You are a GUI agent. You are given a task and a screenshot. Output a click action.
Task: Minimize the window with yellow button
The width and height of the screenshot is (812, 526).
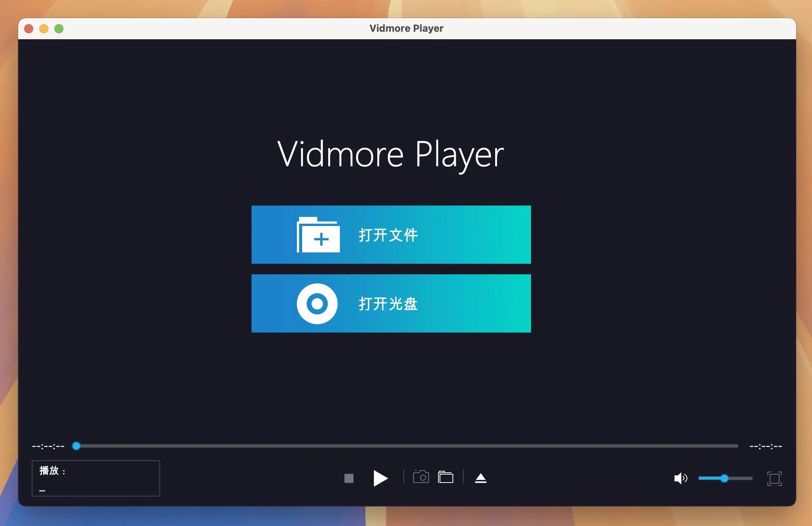pyautogui.click(x=44, y=29)
